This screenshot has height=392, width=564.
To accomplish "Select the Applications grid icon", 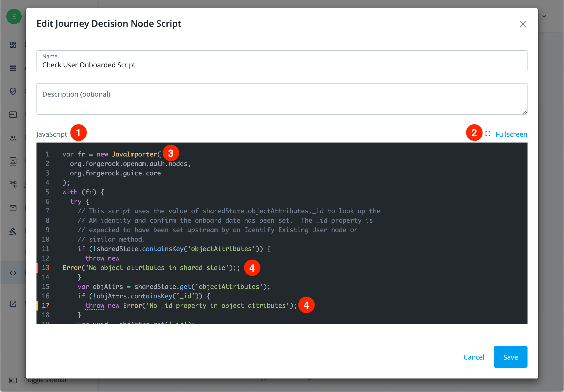I will click(x=13, y=68).
